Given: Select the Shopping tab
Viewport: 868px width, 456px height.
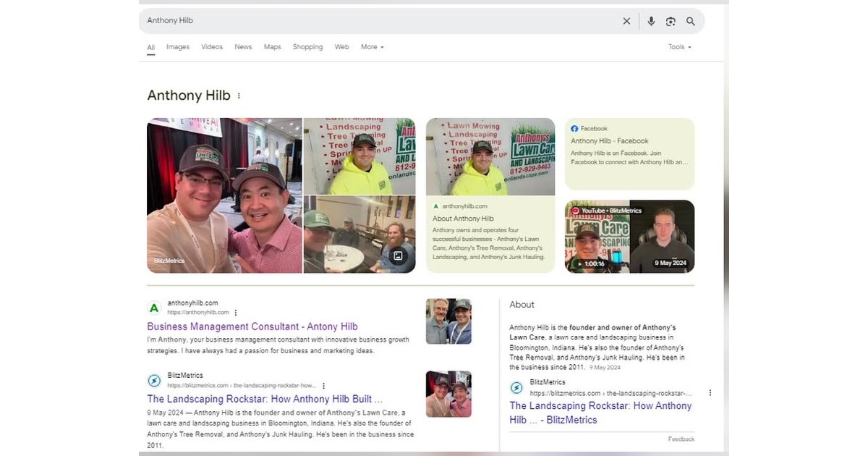Looking at the screenshot, I should pyautogui.click(x=308, y=47).
